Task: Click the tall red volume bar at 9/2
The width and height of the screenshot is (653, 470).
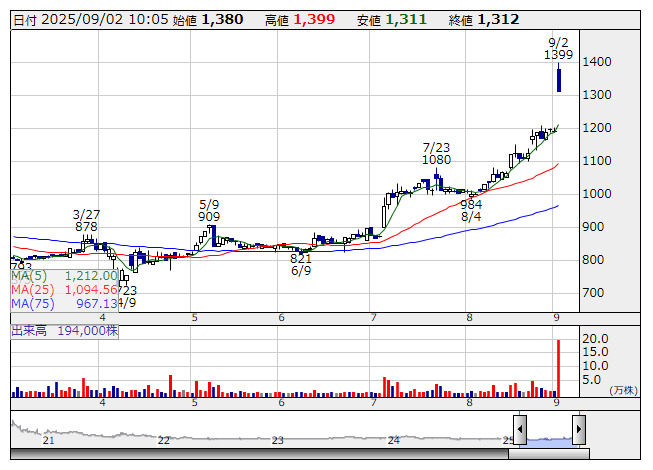Action: [558, 368]
